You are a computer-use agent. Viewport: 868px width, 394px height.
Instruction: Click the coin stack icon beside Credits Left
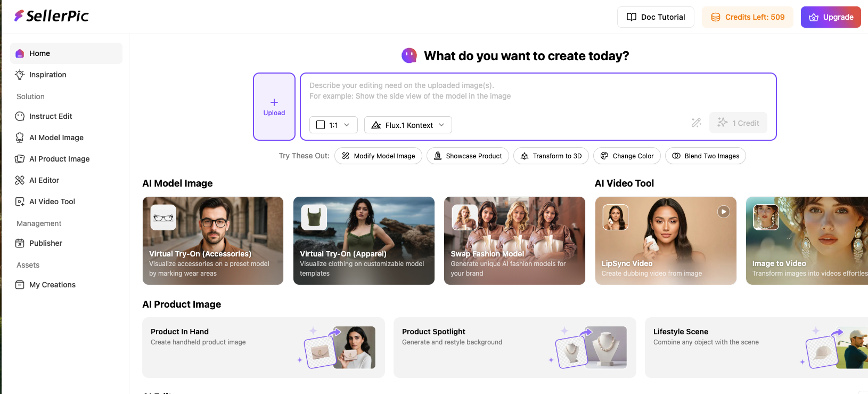pos(716,17)
